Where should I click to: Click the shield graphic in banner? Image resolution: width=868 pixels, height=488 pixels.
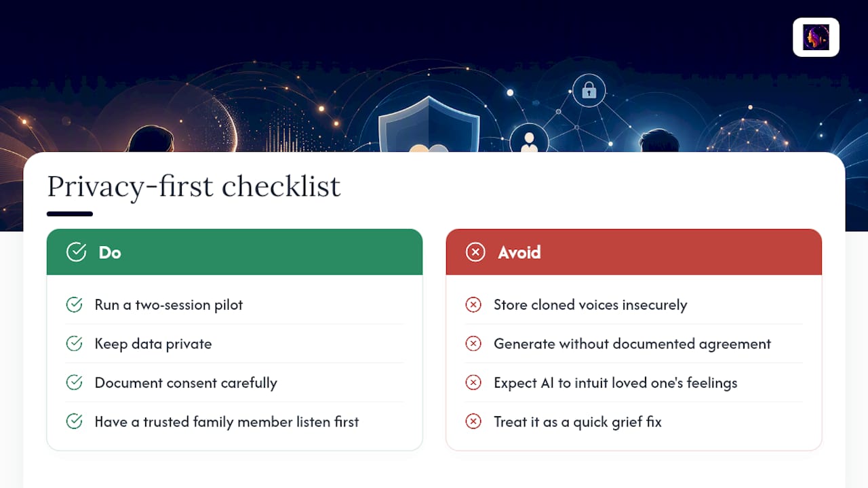[429, 125]
